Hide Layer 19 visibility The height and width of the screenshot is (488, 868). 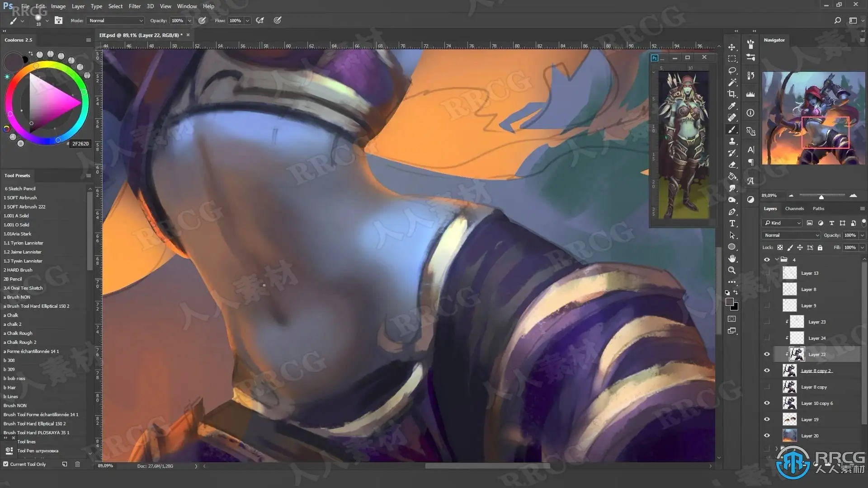(x=767, y=419)
